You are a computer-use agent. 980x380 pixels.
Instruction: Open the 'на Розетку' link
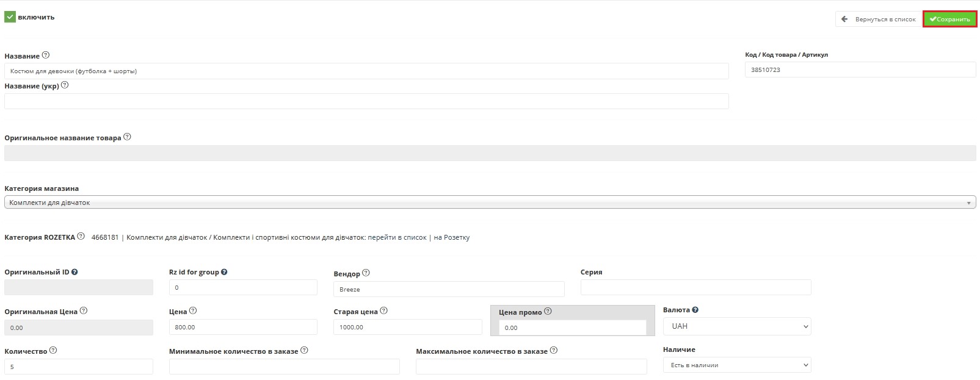452,237
